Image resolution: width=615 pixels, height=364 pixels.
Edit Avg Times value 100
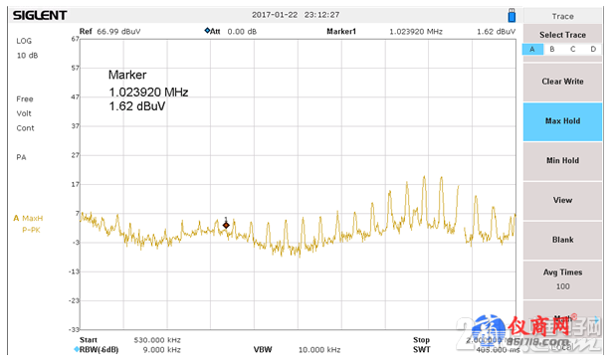(562, 279)
